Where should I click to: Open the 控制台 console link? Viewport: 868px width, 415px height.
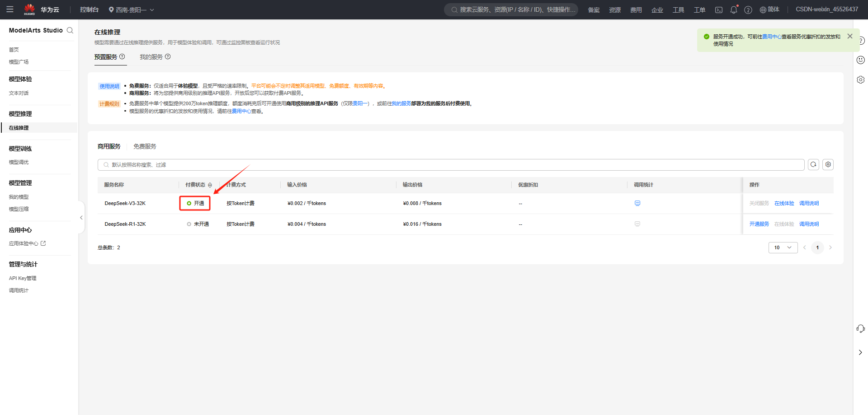[x=89, y=9]
